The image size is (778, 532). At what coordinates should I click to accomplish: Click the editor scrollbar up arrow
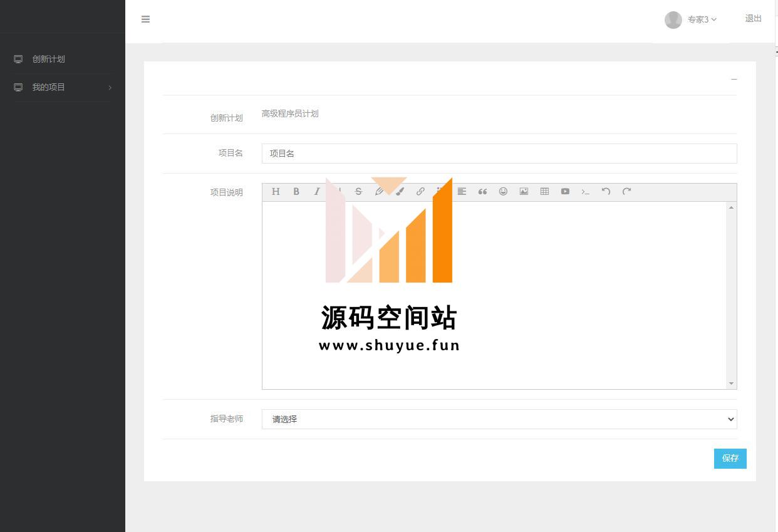pos(731,207)
